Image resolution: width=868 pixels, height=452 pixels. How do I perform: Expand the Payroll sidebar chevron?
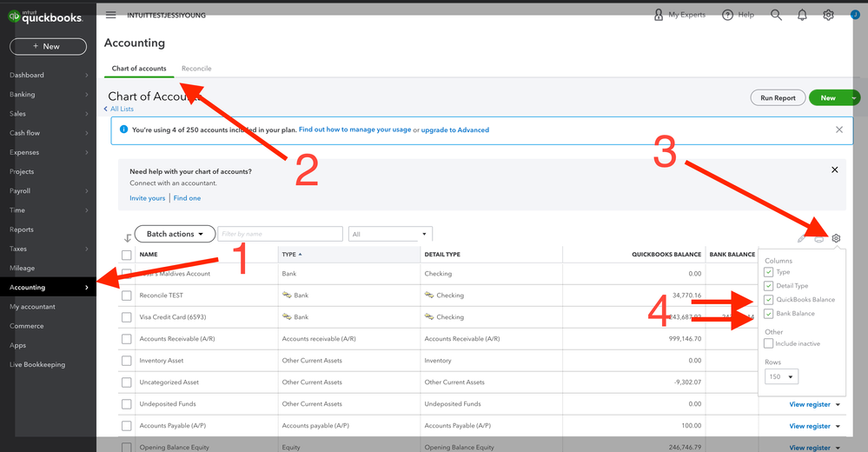click(x=87, y=190)
